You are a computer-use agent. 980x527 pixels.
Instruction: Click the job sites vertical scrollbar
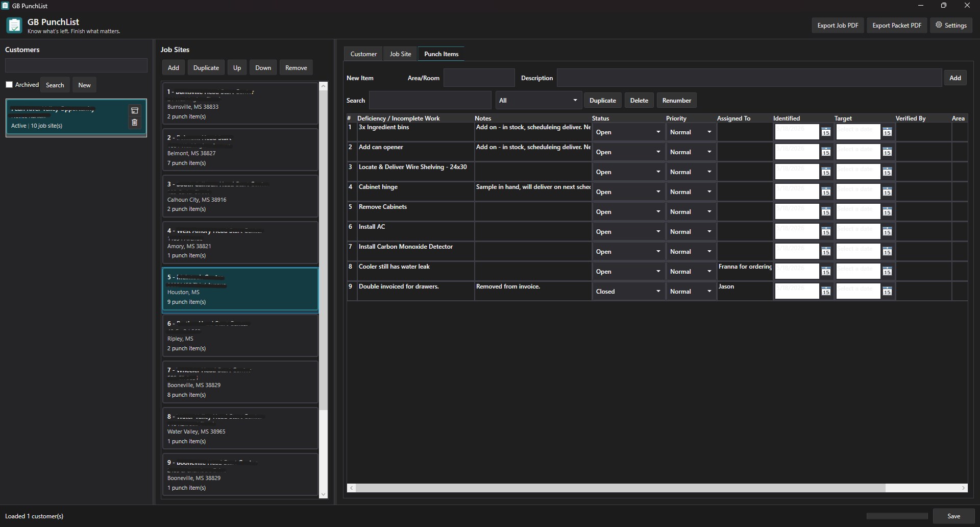(323, 249)
